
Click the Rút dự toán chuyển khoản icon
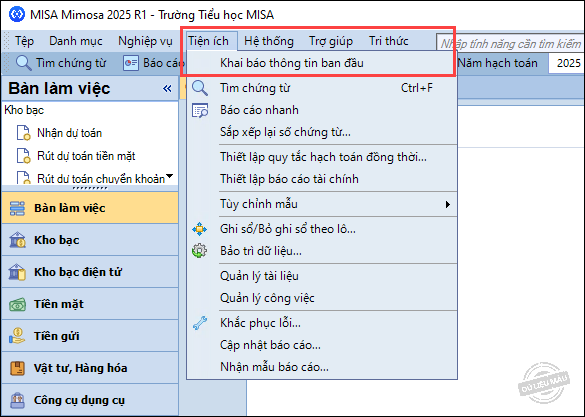click(23, 178)
